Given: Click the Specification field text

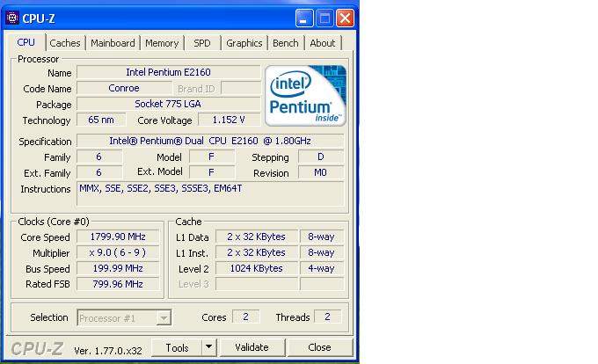Looking at the screenshot, I should pos(210,141).
